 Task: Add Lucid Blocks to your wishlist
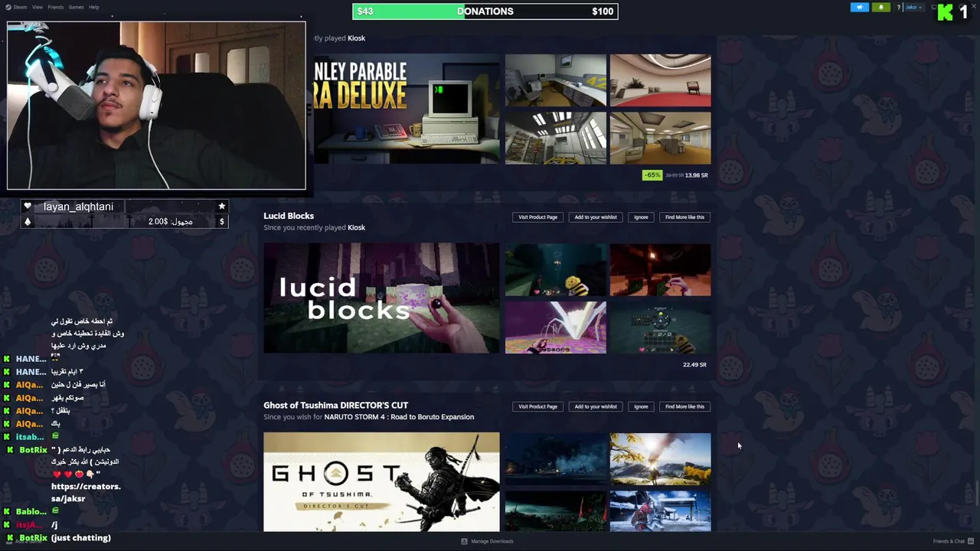(x=596, y=217)
